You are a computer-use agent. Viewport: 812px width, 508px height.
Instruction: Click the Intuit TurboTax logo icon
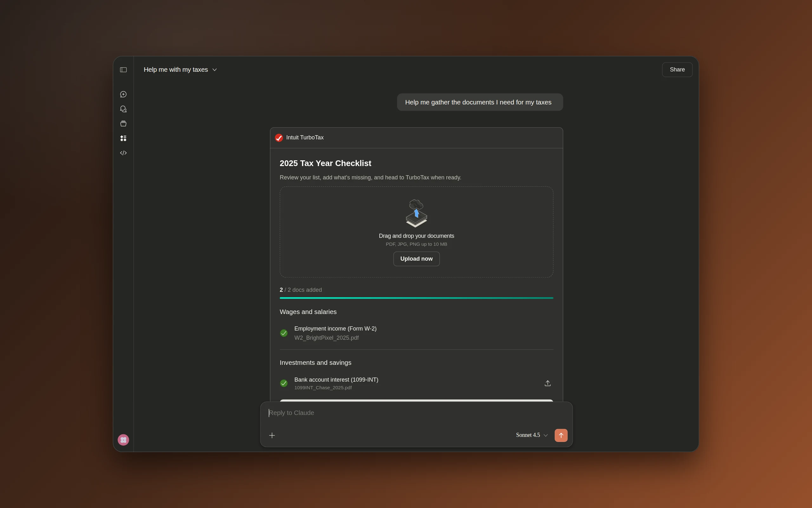pyautogui.click(x=279, y=138)
